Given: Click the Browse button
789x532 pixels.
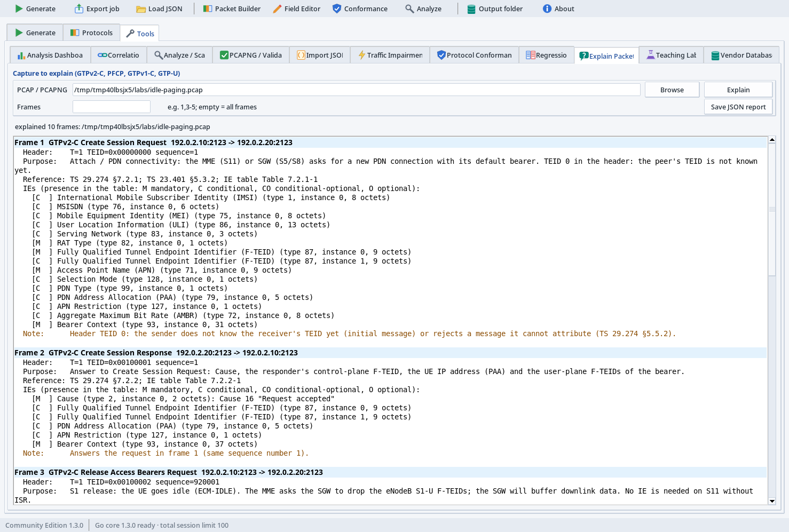Looking at the screenshot, I should point(672,90).
